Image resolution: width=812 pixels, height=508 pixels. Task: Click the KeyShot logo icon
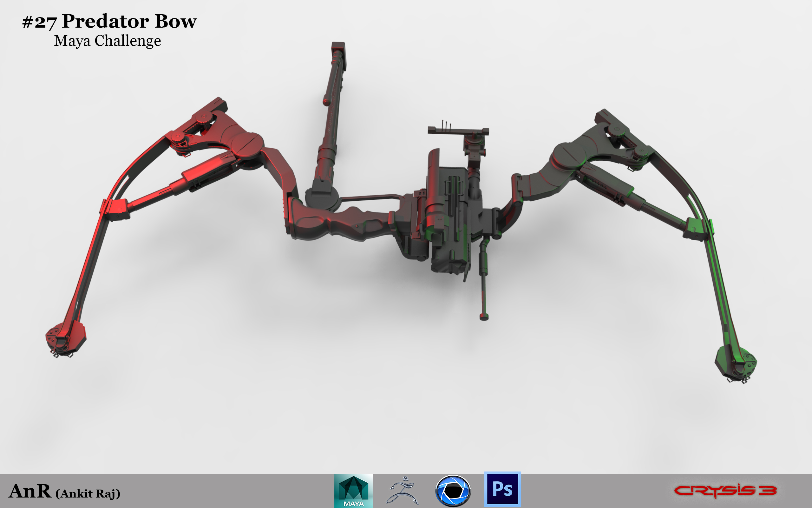453,491
